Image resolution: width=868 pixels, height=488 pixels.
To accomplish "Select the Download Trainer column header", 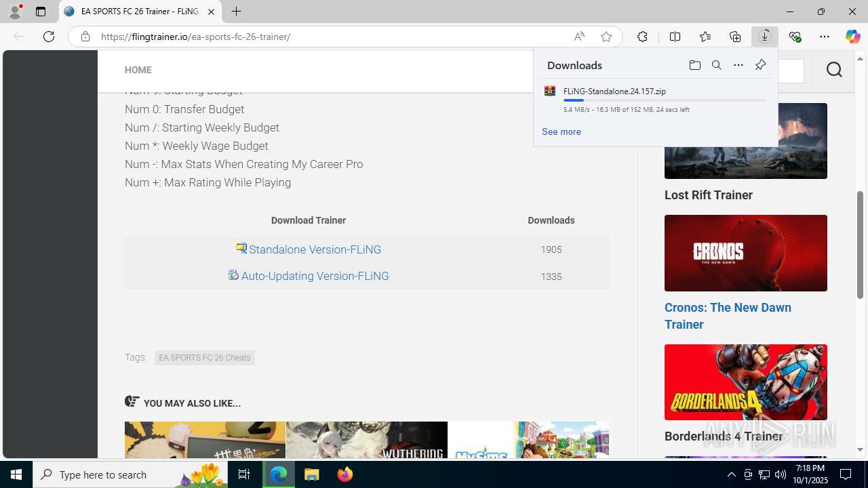I will pos(309,220).
